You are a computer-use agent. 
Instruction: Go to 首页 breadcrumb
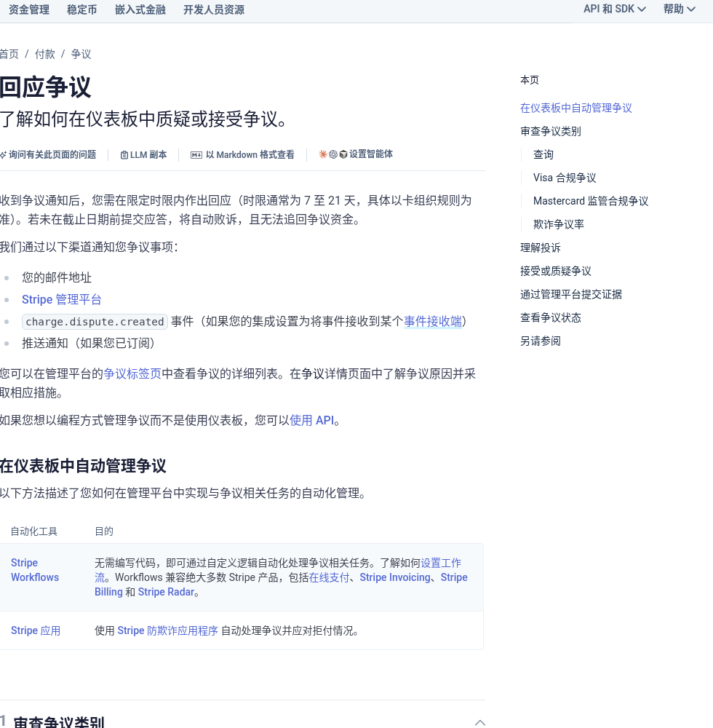(x=9, y=55)
